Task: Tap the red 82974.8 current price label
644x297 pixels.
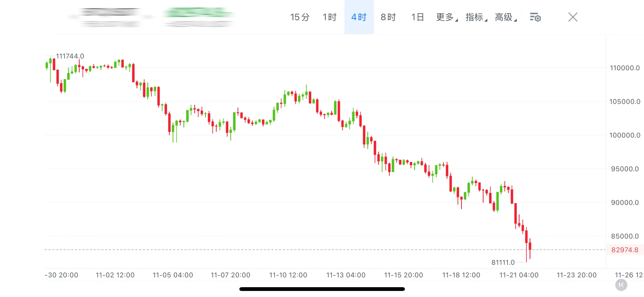Action: [x=625, y=250]
